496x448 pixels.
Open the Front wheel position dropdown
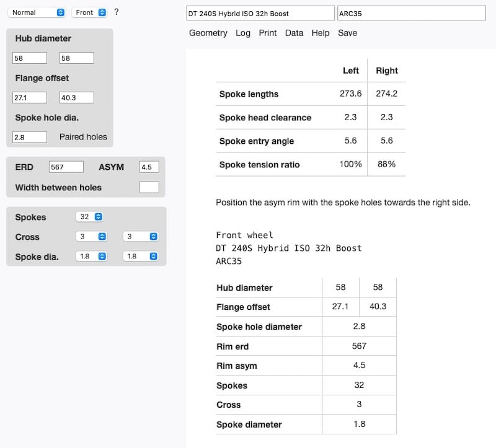coord(89,12)
